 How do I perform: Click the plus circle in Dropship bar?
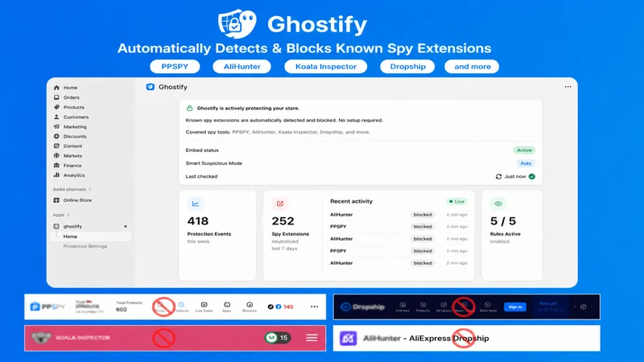583,306
